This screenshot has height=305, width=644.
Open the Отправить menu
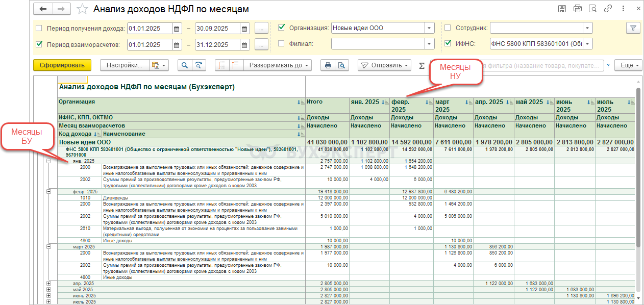tap(384, 65)
